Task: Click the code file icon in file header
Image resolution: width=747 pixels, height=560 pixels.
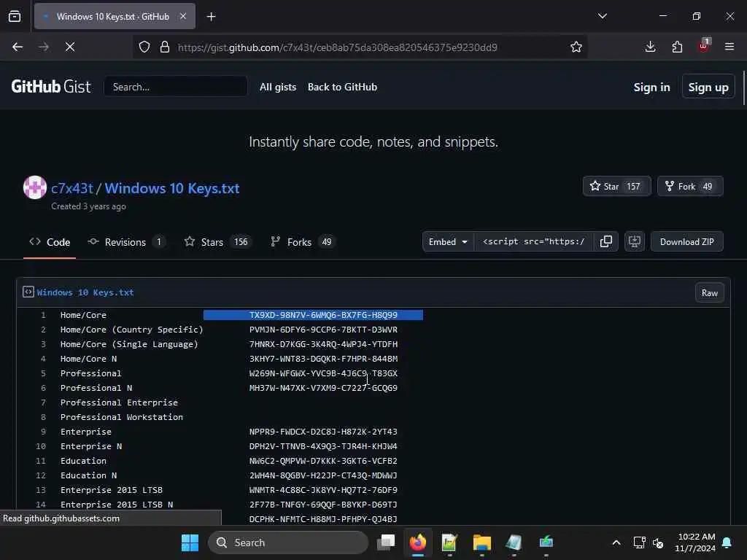Action: [28, 292]
